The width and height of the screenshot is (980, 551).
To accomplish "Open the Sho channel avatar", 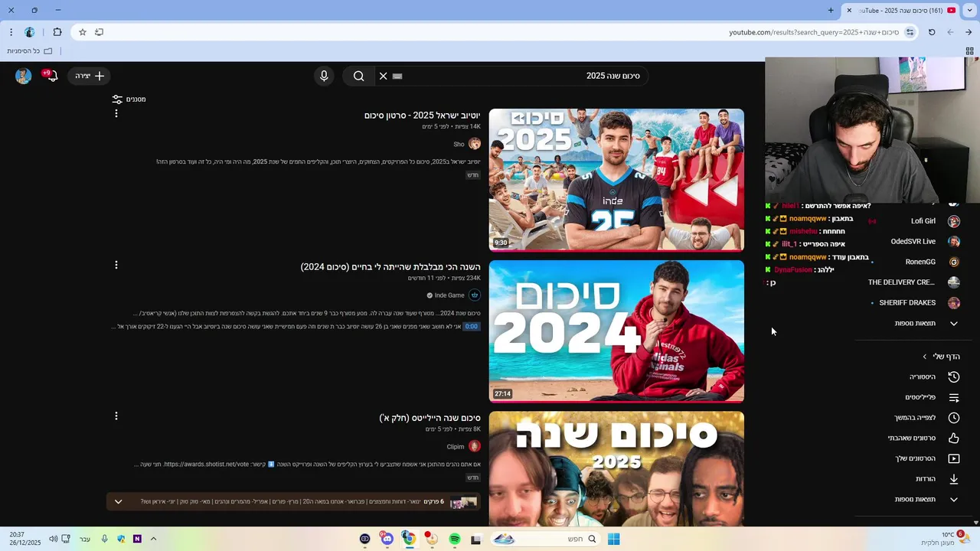I will (x=475, y=144).
